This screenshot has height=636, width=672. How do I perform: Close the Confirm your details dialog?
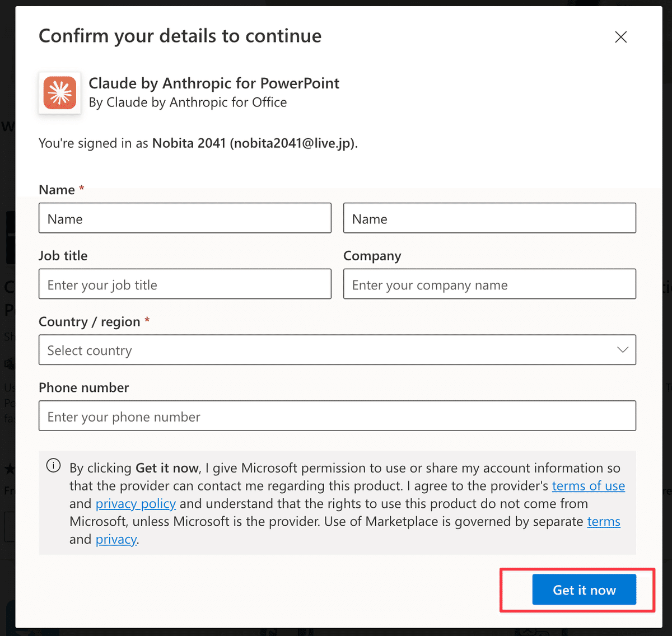point(620,37)
